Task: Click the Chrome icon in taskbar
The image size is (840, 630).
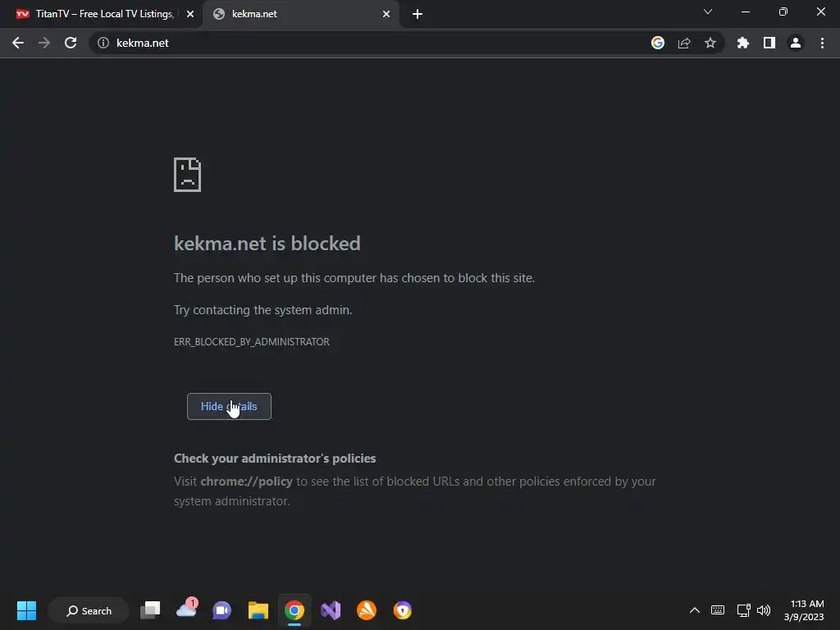Action: click(294, 610)
